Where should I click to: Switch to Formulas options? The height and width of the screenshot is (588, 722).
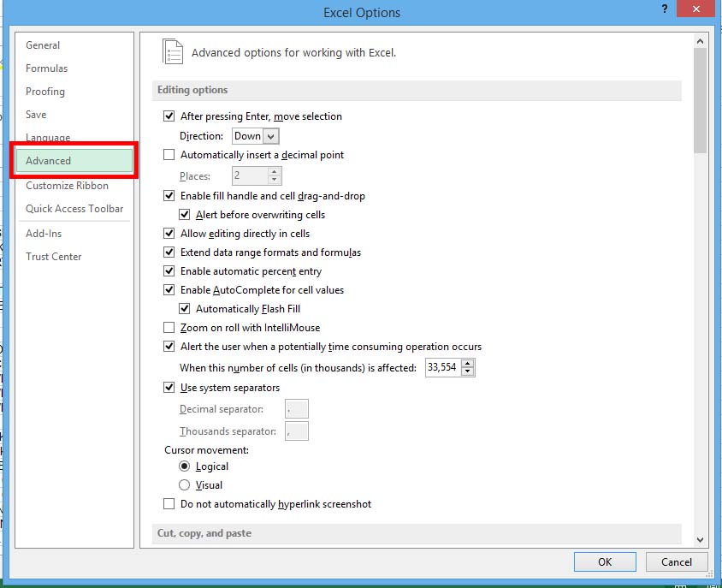point(46,68)
